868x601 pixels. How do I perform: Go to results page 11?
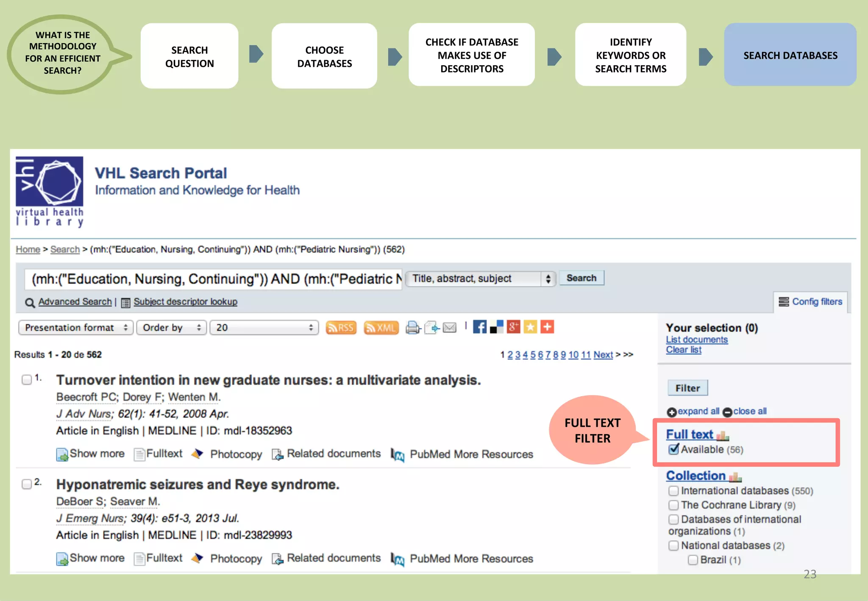coord(586,355)
